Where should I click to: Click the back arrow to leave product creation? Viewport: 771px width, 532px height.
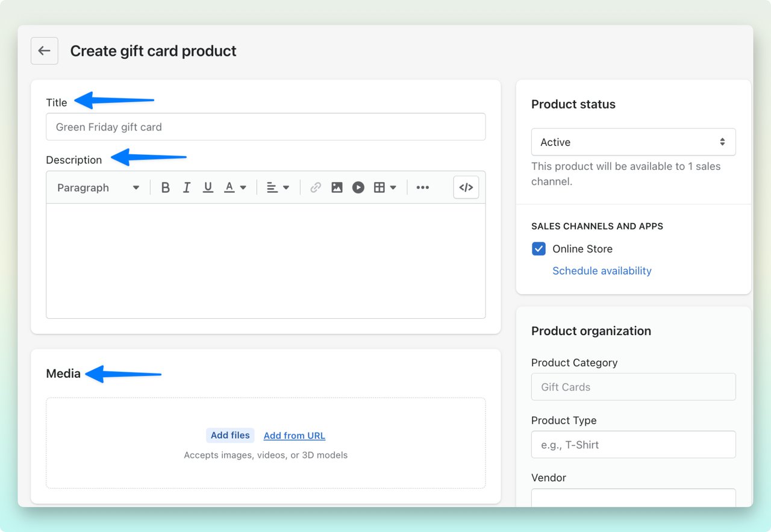click(x=44, y=51)
